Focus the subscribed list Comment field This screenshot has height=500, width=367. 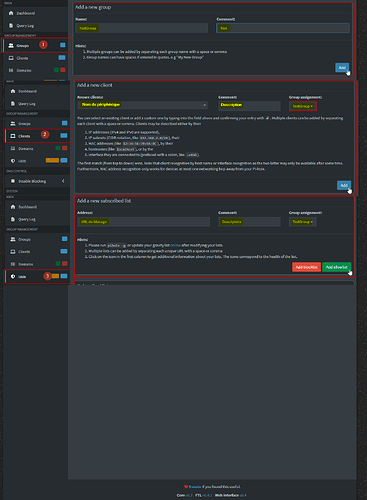pos(249,222)
